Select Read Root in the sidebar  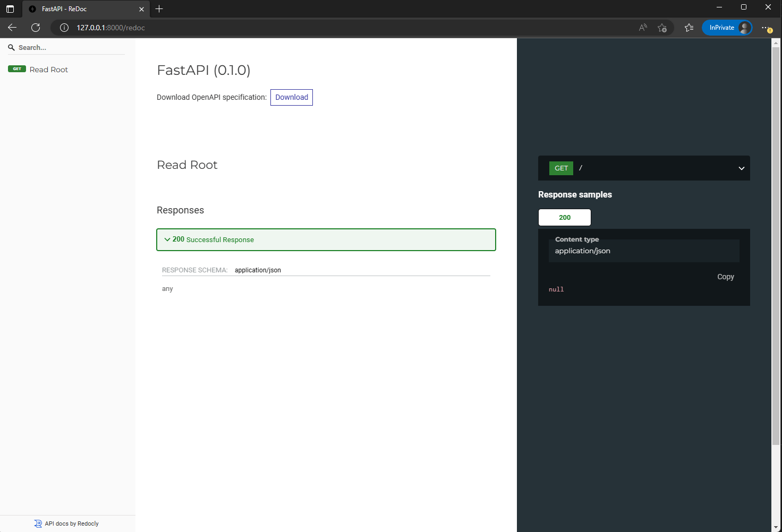[x=49, y=70]
